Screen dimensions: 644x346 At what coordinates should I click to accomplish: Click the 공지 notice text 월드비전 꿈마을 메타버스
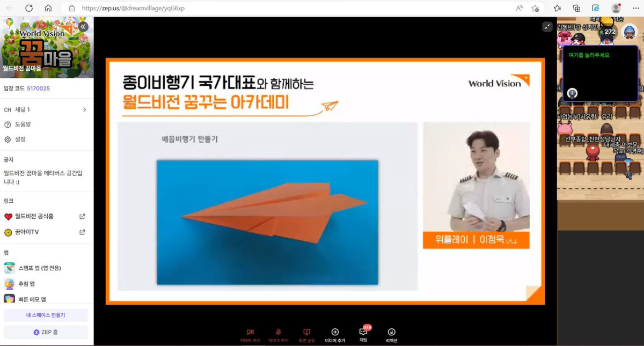43,177
